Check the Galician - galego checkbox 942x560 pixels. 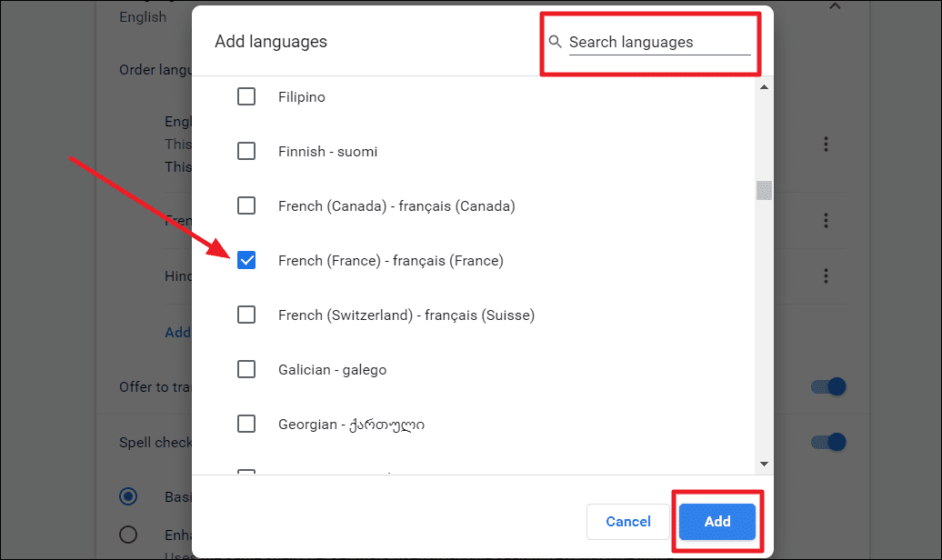tap(246, 369)
